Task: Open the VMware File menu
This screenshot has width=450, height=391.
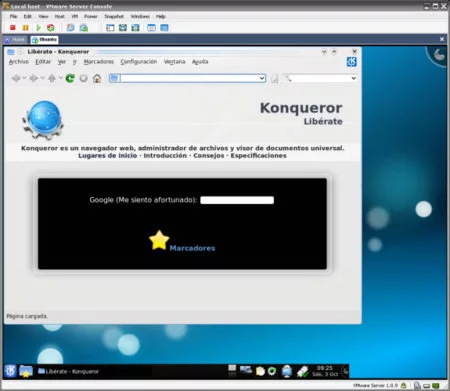Action: click(x=13, y=16)
